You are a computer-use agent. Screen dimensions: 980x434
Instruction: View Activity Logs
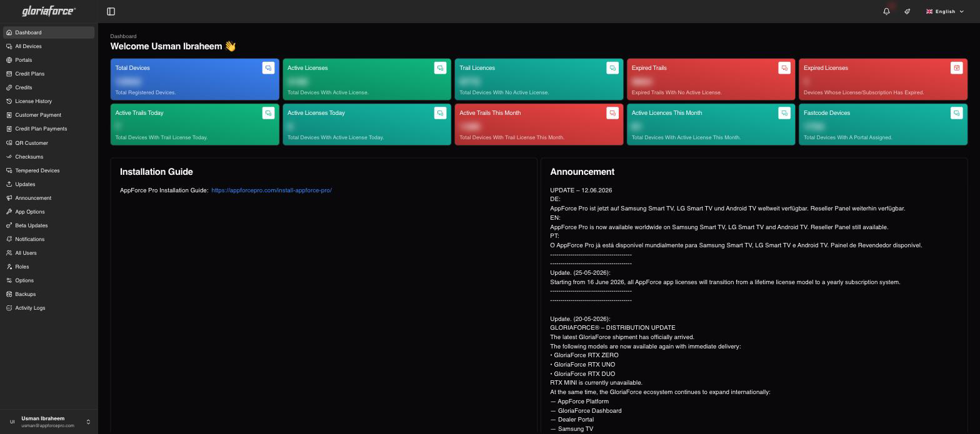pos(49,308)
